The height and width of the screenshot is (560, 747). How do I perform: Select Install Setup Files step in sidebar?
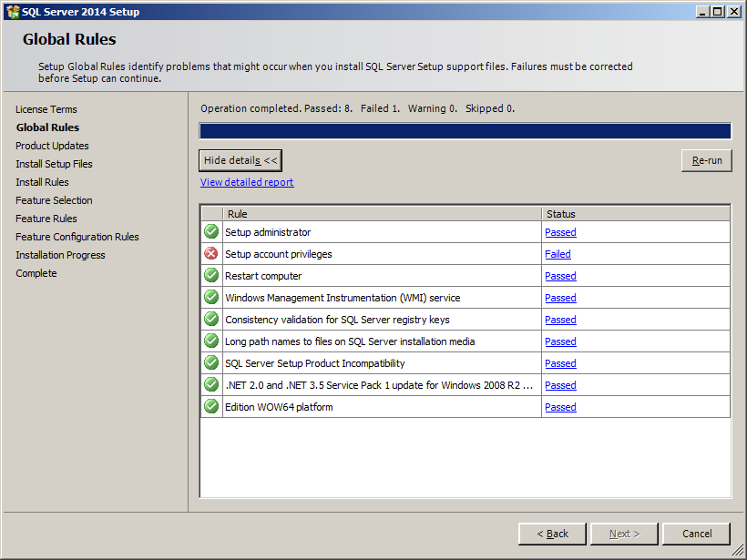point(54,164)
